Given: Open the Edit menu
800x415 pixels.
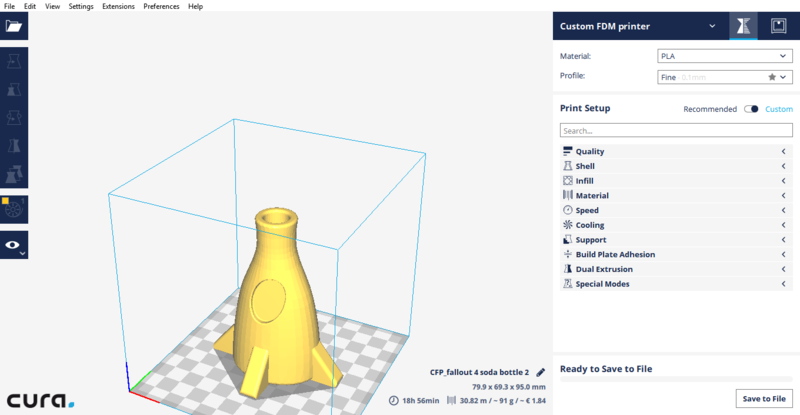Looking at the screenshot, I should coord(30,6).
